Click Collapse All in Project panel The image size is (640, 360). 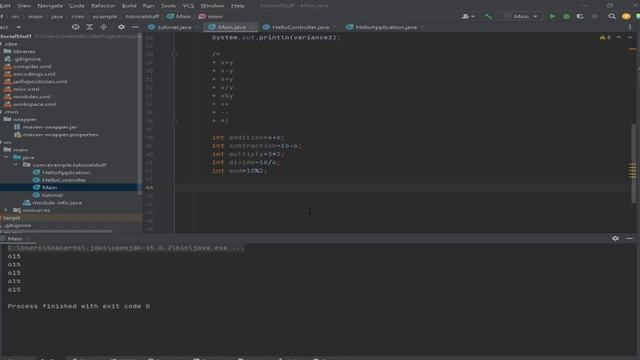104,27
